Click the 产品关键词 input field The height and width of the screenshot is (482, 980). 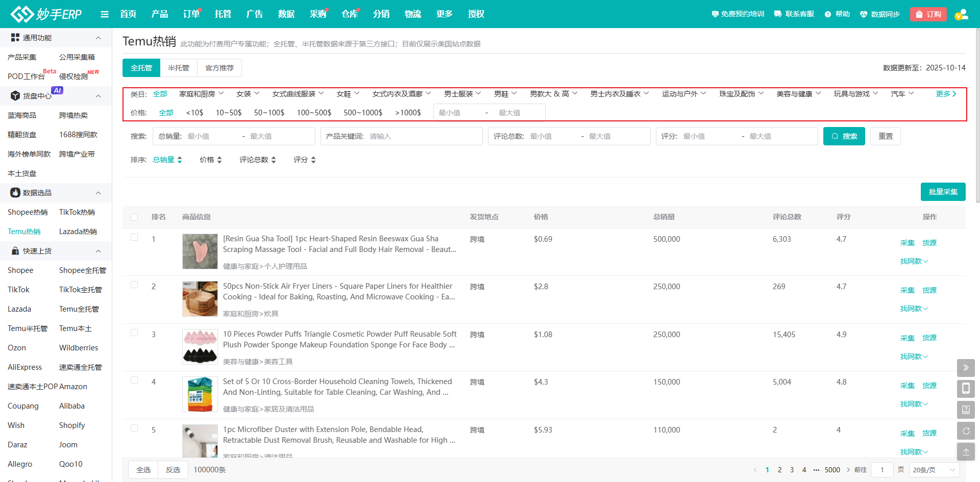[424, 136]
